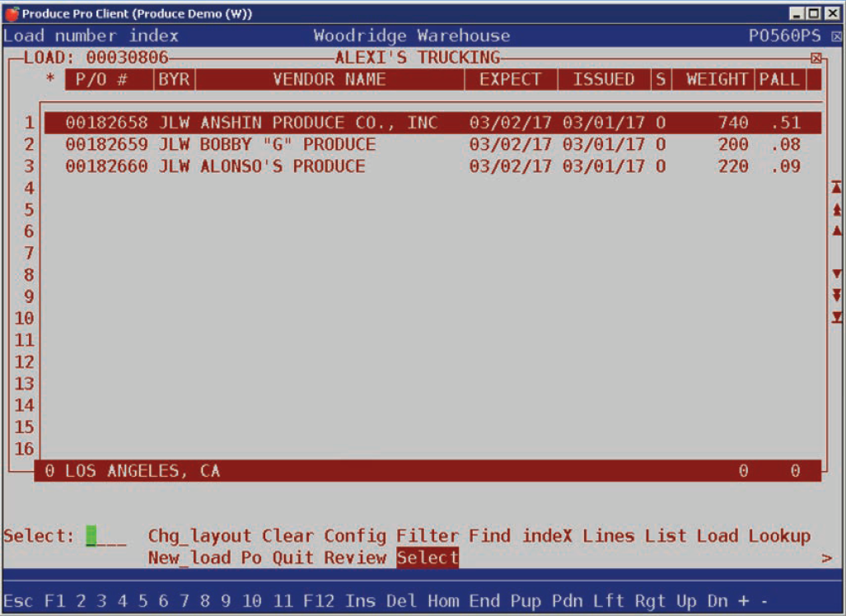Click the Pup key in function bar
The width and height of the screenshot is (846, 616).
coord(526,601)
